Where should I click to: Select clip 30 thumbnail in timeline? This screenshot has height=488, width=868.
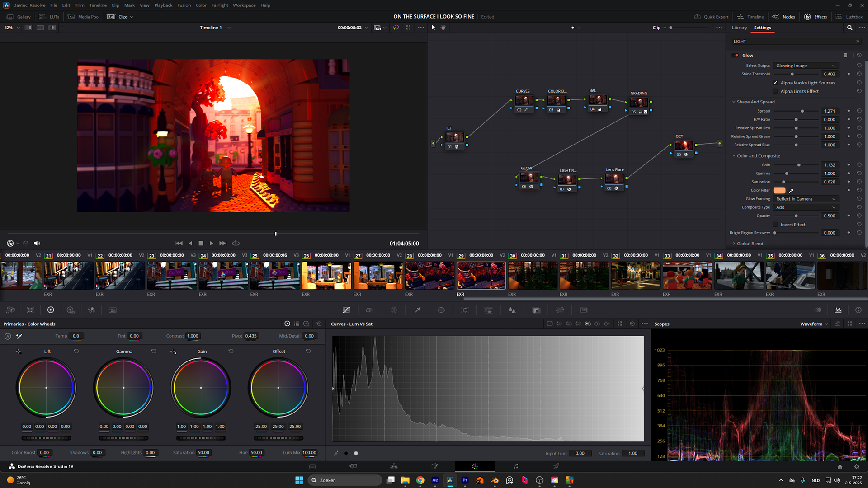(533, 276)
